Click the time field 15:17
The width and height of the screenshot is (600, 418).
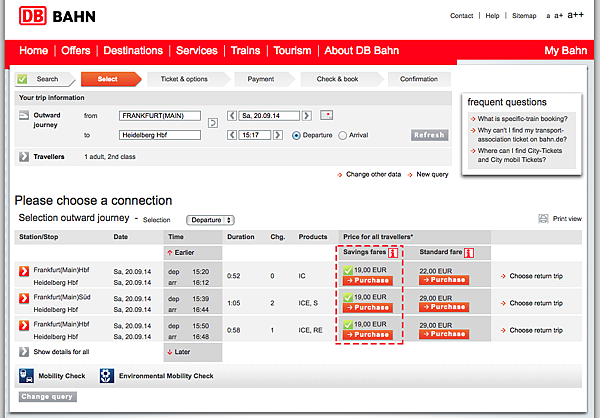click(255, 135)
